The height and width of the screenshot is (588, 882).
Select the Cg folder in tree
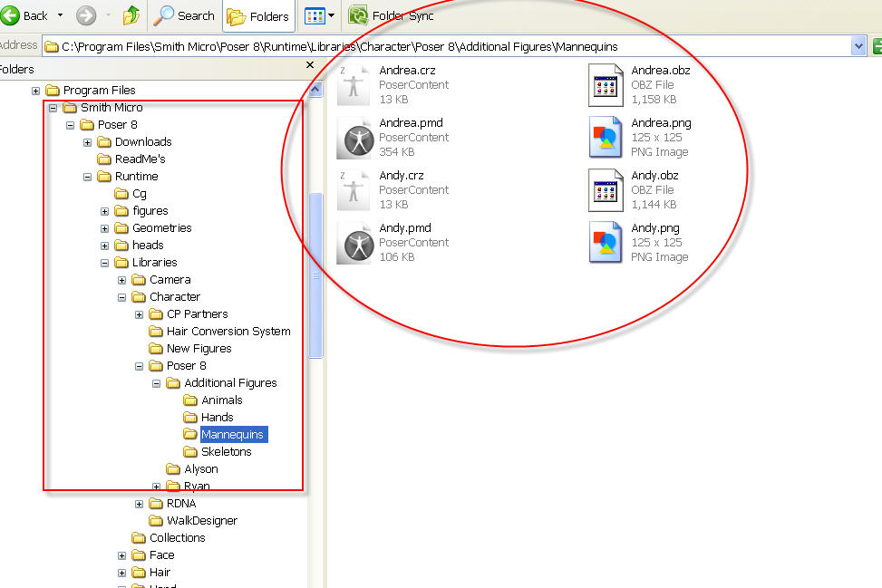(x=140, y=194)
